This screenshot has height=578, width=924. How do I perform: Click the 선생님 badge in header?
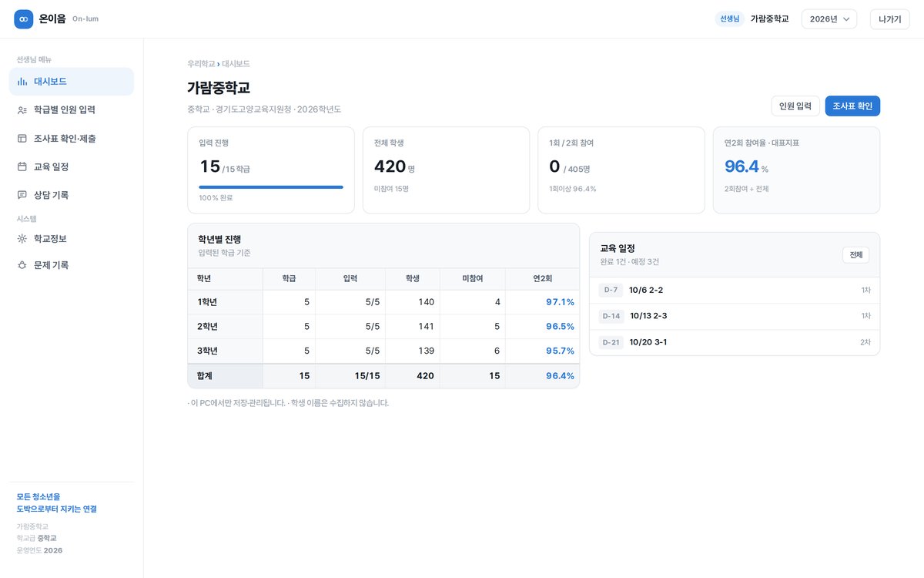tap(729, 18)
